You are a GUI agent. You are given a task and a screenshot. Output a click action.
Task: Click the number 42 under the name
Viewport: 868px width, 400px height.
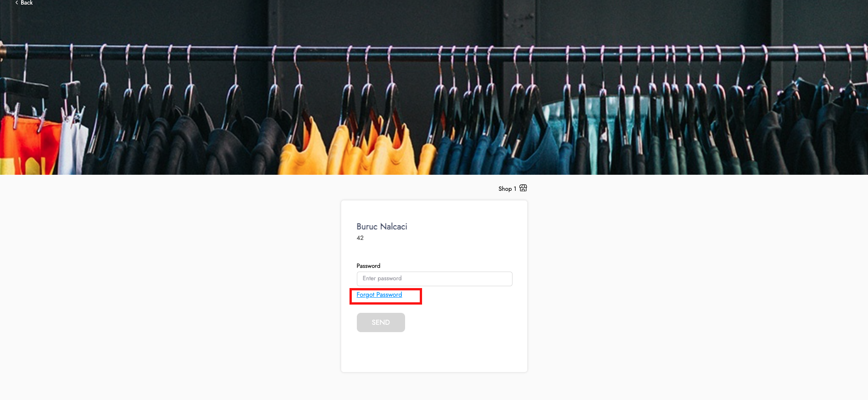click(x=360, y=238)
